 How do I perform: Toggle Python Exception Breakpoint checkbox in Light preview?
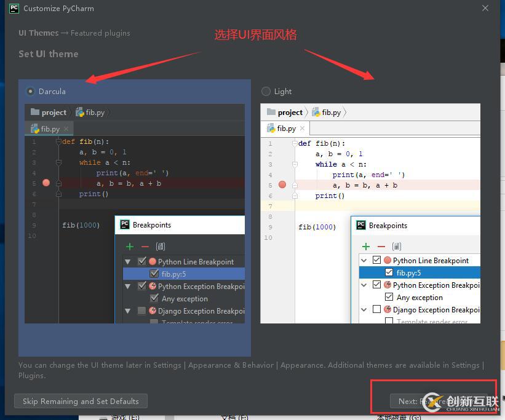(376, 284)
